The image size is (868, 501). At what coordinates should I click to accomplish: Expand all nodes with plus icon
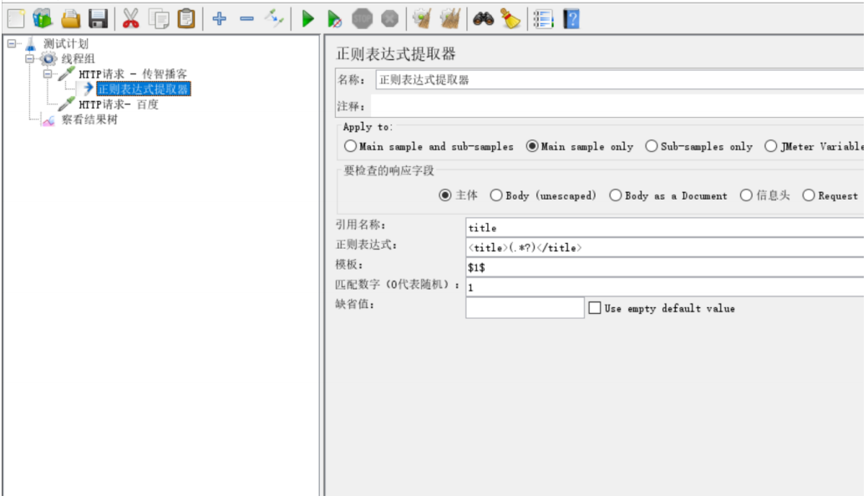(x=219, y=18)
